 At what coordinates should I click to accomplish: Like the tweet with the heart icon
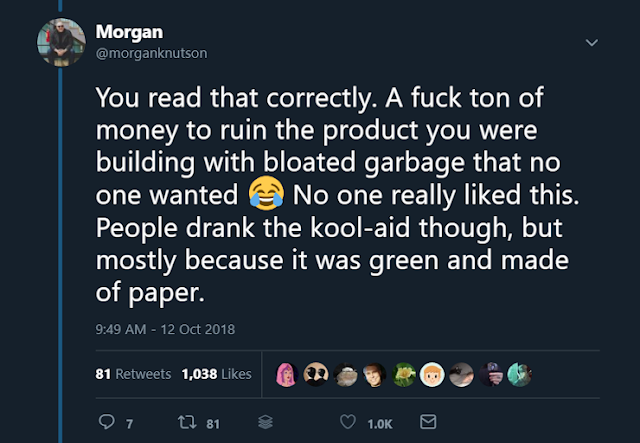(348, 424)
